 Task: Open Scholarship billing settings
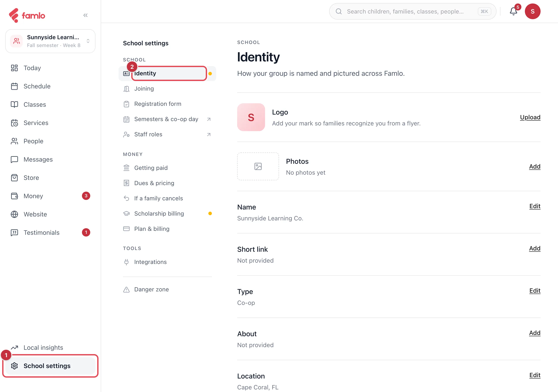(167, 213)
